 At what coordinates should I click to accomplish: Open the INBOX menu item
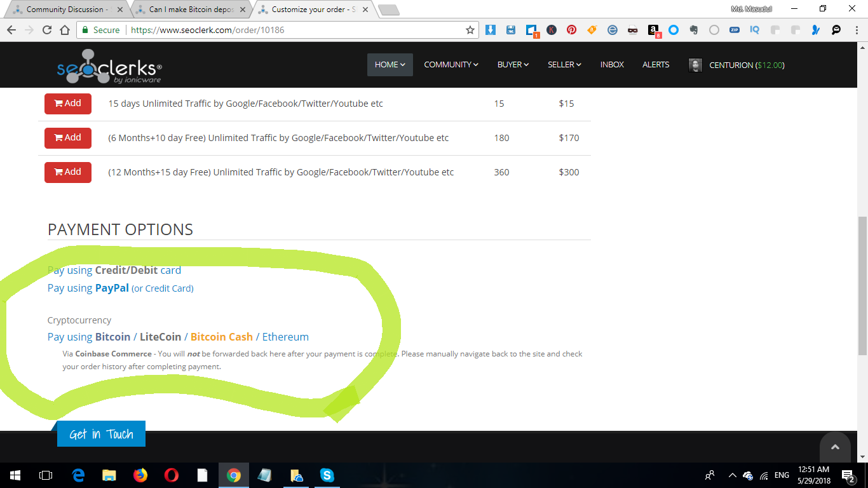click(x=612, y=65)
